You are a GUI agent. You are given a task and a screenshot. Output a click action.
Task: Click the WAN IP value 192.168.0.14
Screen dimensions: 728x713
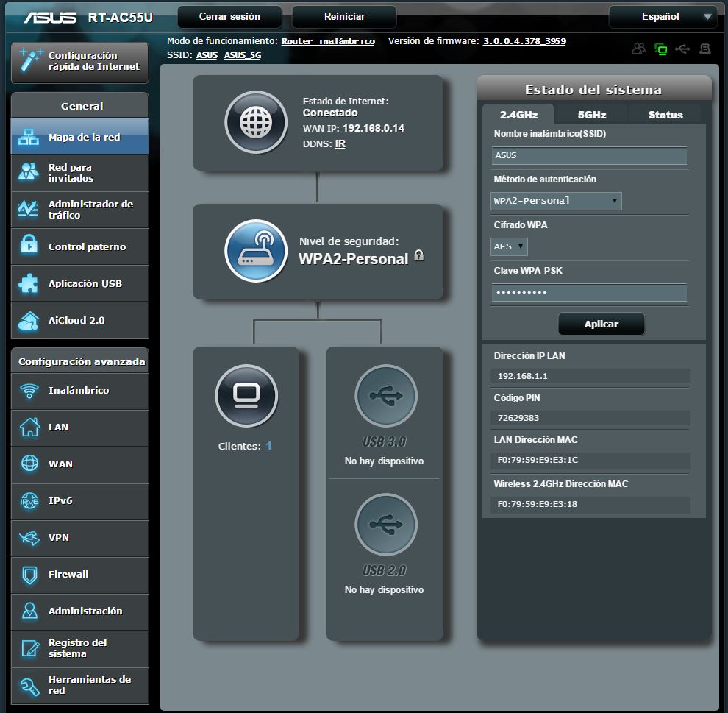coord(374,128)
